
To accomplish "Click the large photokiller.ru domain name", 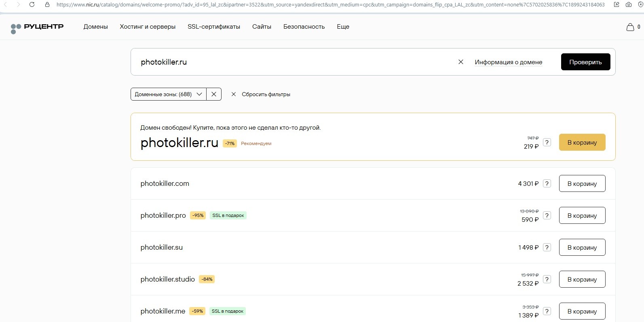I will tap(179, 143).
